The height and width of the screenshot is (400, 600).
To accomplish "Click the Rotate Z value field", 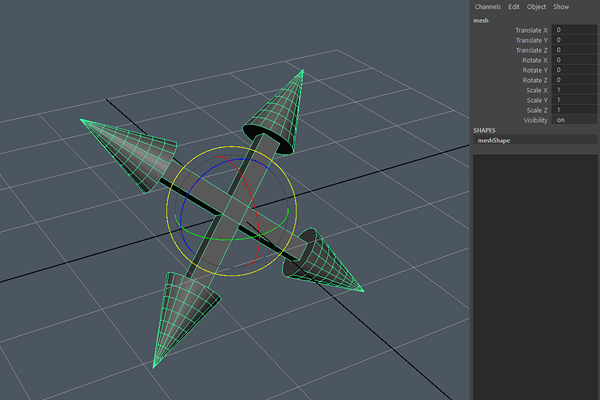I will [575, 80].
